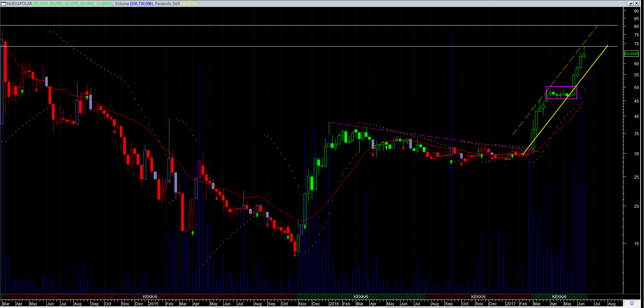Click the smiley Expert Advisor commentary icon

632,303
